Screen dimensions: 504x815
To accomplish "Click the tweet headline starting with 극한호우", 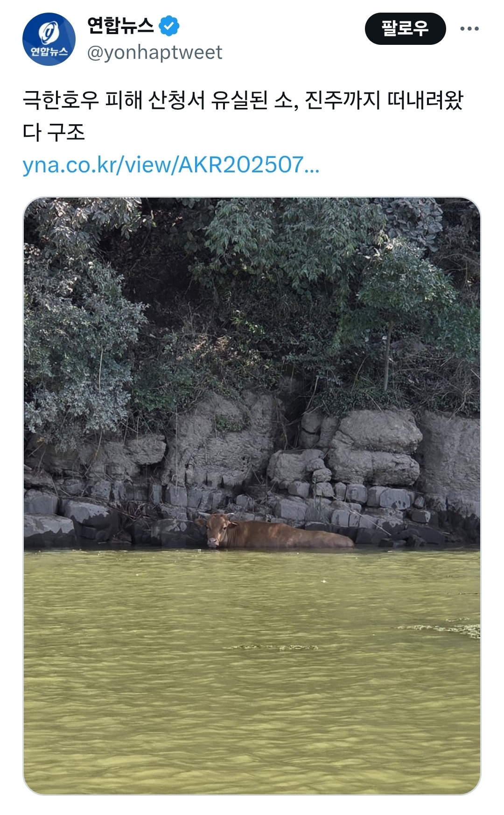I will coord(243,100).
